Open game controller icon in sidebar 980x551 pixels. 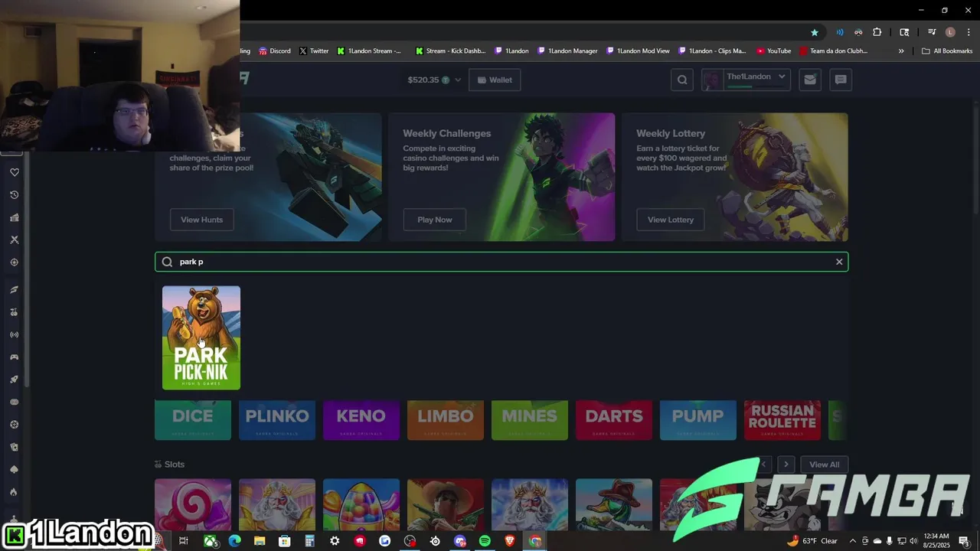tap(14, 357)
